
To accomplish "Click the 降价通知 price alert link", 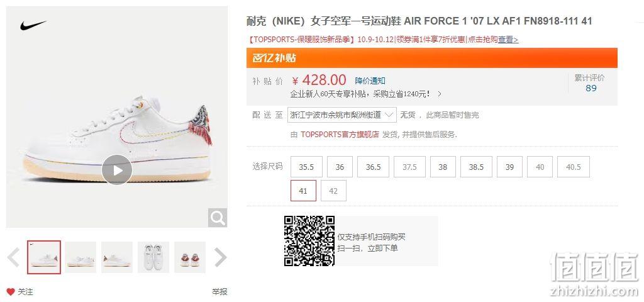I will point(370,81).
